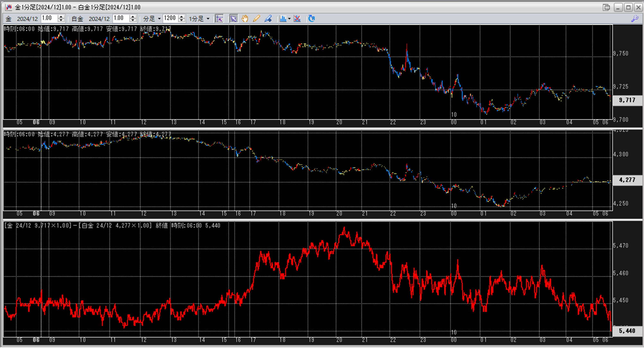Toggle the chart scale corner icon
This screenshot has height=348, width=644.
tap(219, 19)
